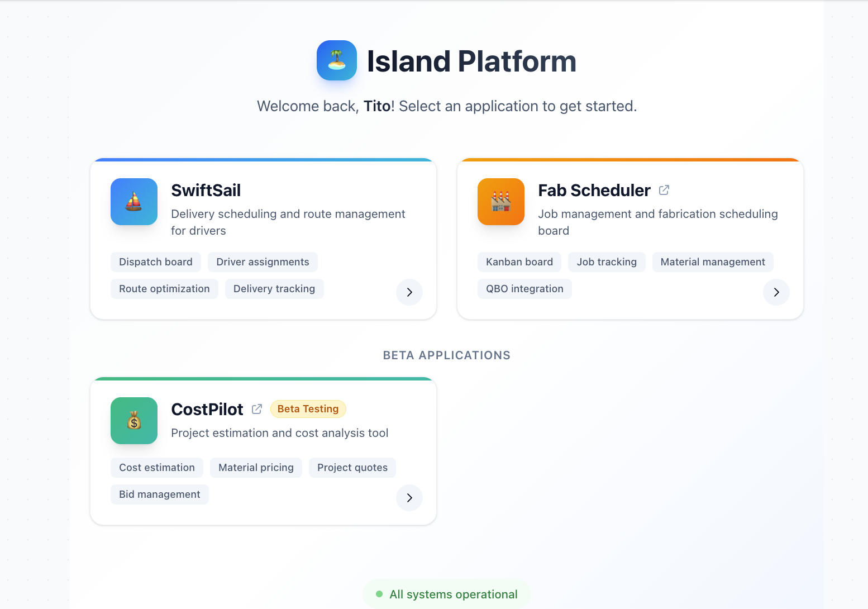
Task: Select the Delivery tracking tag
Action: pos(274,289)
